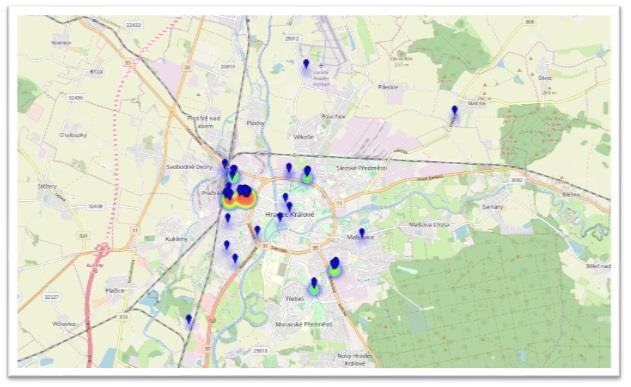Viewport: 631px width, 387px height.
Task: Select the lone pin in the northeast near Slatina
Action: 455,110
